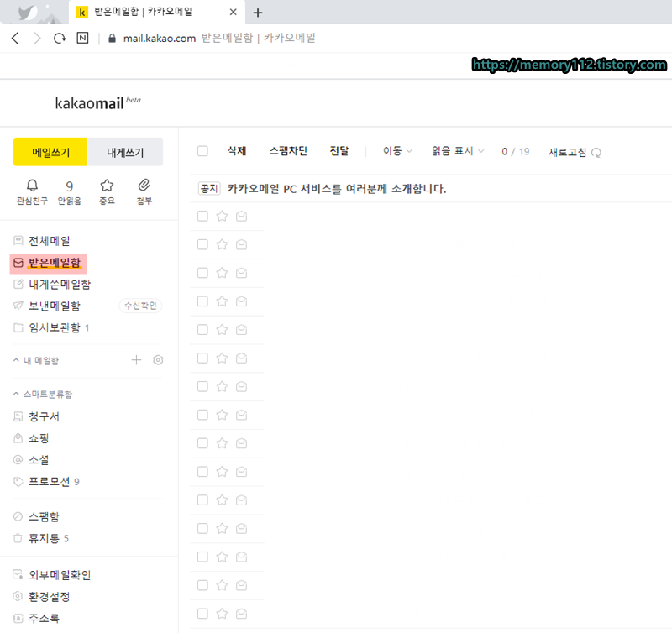This screenshot has height=633, width=672.
Task: Click the lock icon beside mail.kakao.com
Action: [113, 39]
